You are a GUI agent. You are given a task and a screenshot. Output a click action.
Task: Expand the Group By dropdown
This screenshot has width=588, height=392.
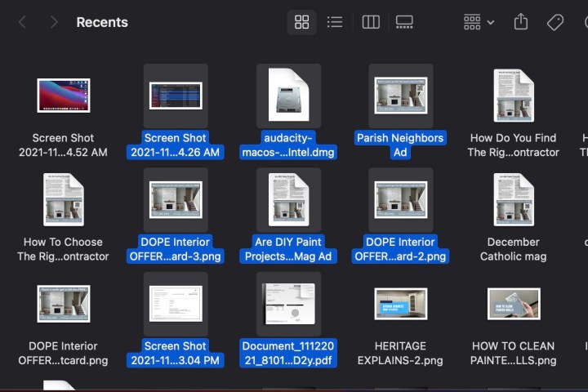coord(479,22)
